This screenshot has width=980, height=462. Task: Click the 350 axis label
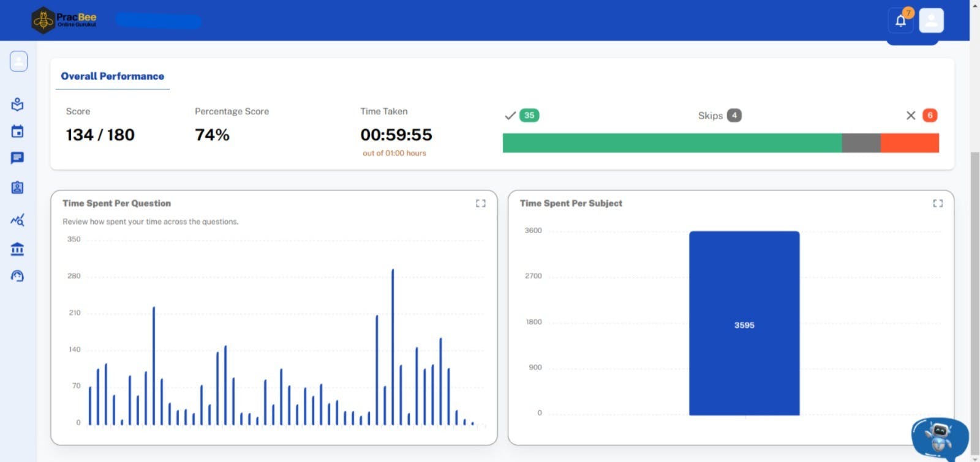coord(74,239)
